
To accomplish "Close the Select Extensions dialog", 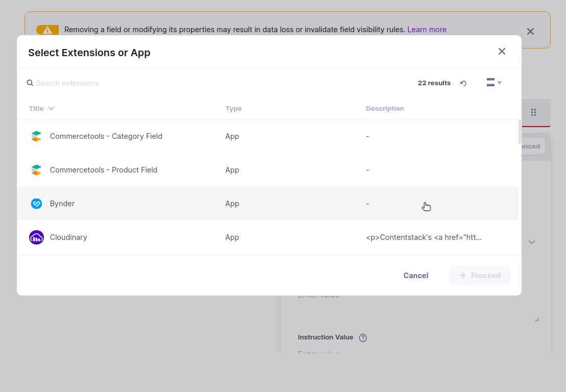I will coord(502,52).
